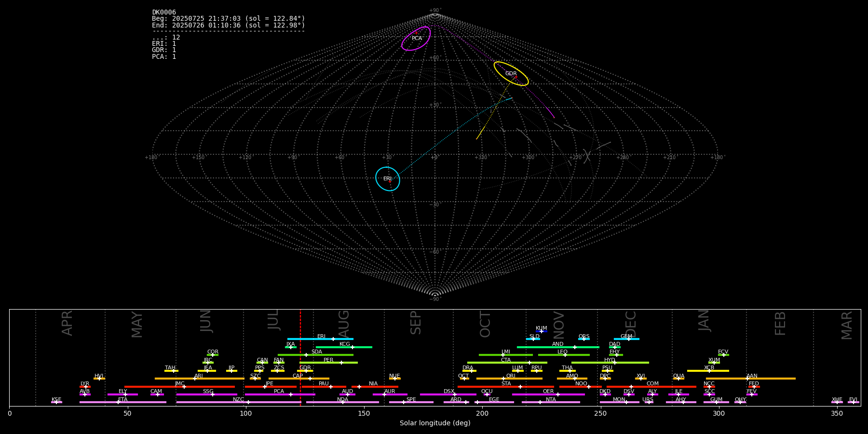Click the 350 tick on the solar longitude axis
Image resolution: width=868 pixels, height=434 pixels.
pos(837,413)
